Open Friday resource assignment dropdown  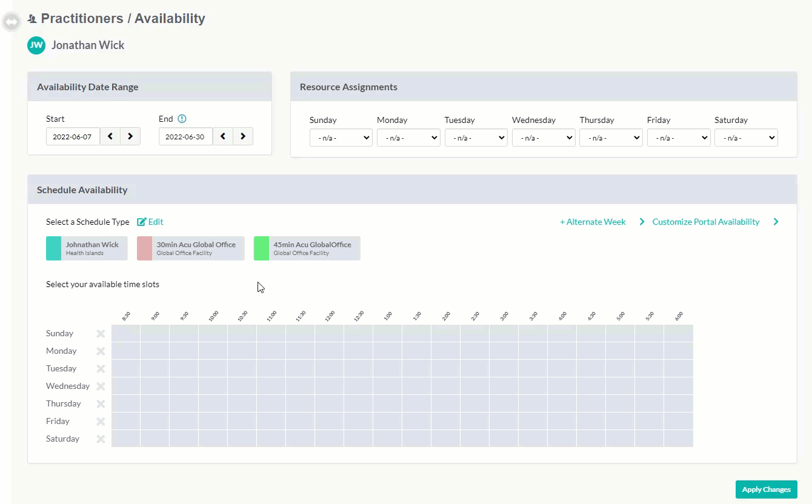679,138
